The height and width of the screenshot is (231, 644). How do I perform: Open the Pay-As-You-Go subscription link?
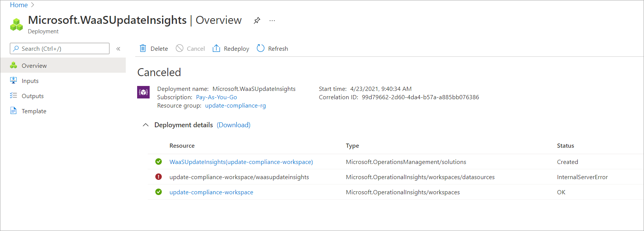point(216,97)
